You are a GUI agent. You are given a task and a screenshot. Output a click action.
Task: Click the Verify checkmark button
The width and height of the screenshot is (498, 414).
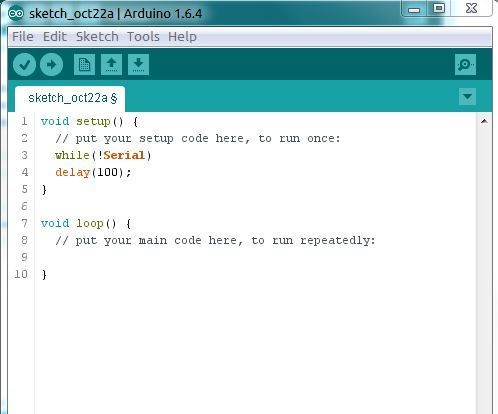click(x=24, y=64)
